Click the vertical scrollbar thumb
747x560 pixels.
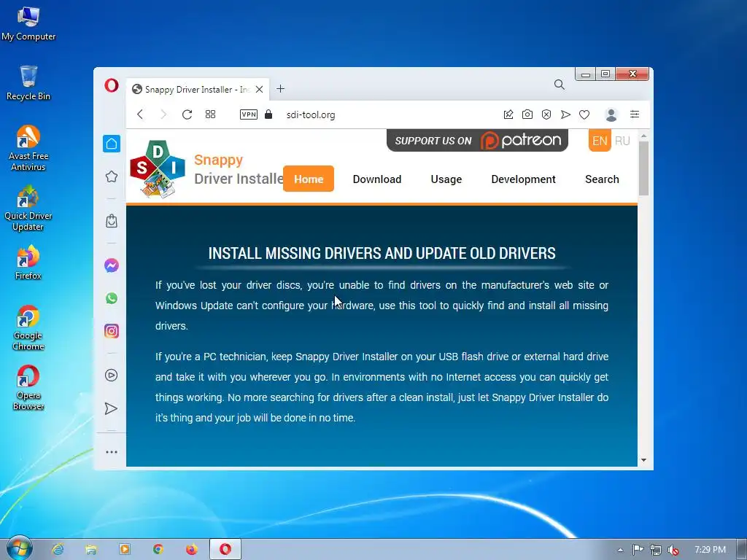643,168
